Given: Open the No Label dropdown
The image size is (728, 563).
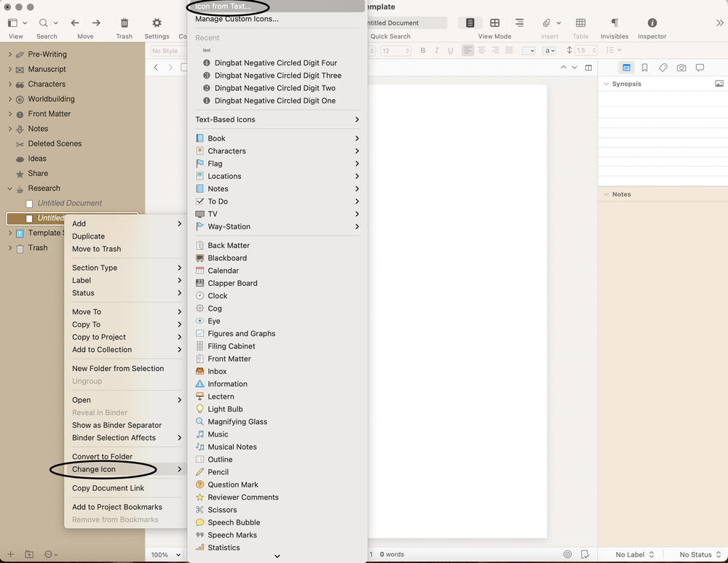Looking at the screenshot, I should (x=632, y=554).
